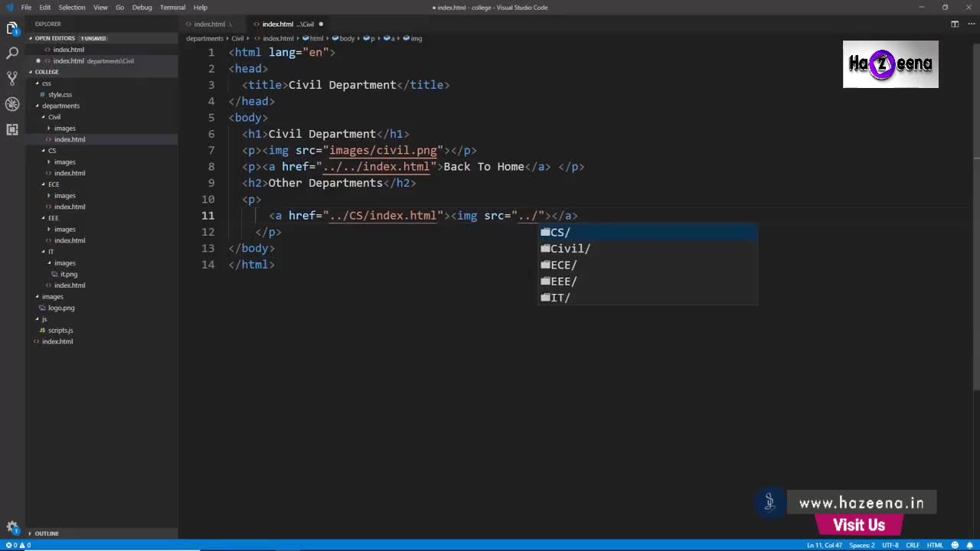This screenshot has width=980, height=551.
Task: Open logo.png in explorer
Action: [x=60, y=308]
